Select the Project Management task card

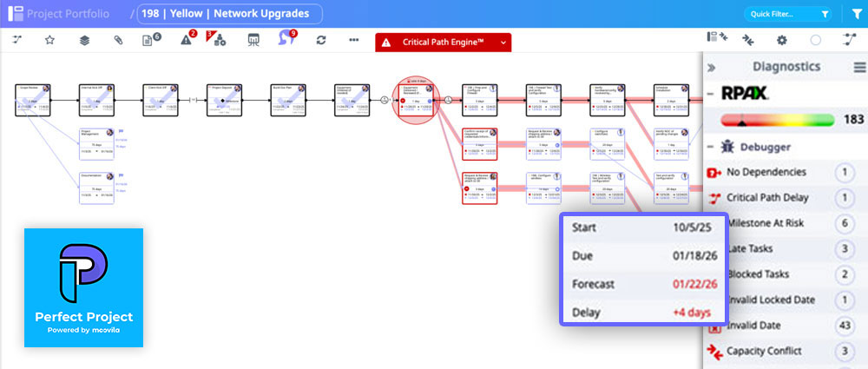coord(96,144)
